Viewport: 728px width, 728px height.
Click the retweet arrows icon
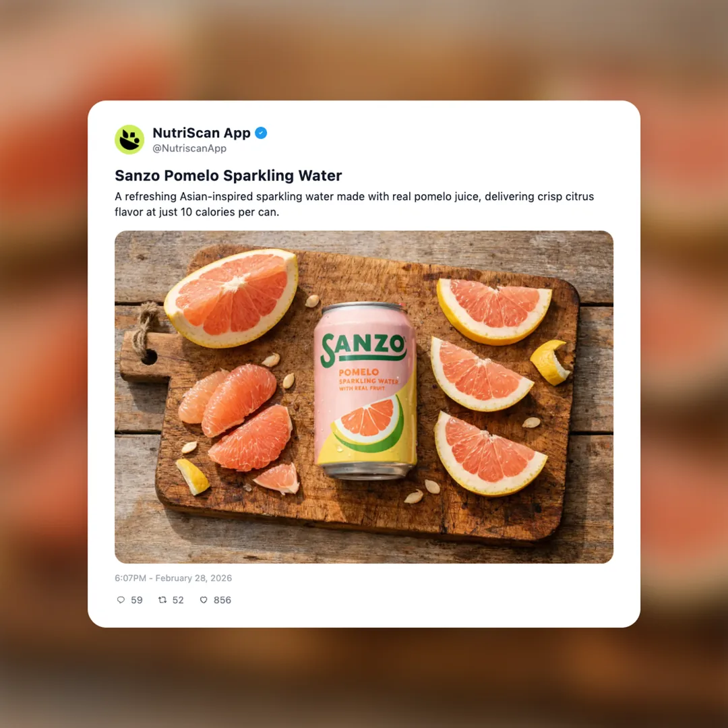[x=162, y=600]
